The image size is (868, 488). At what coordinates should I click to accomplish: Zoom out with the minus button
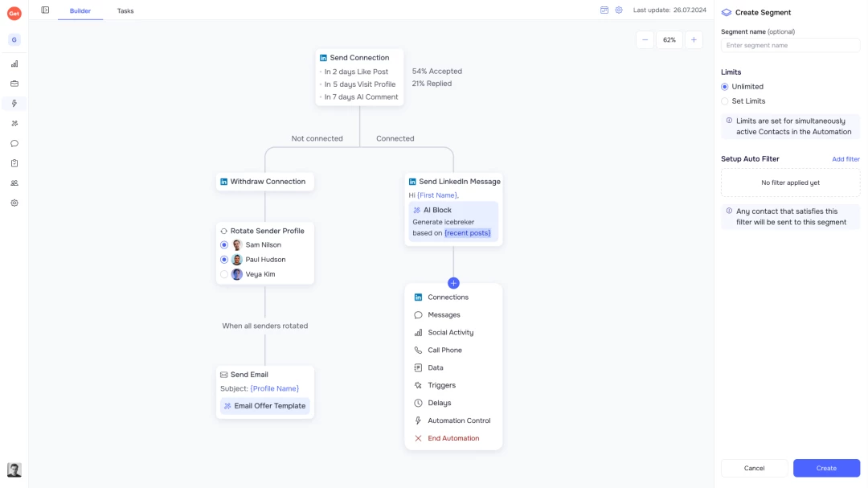(x=645, y=39)
